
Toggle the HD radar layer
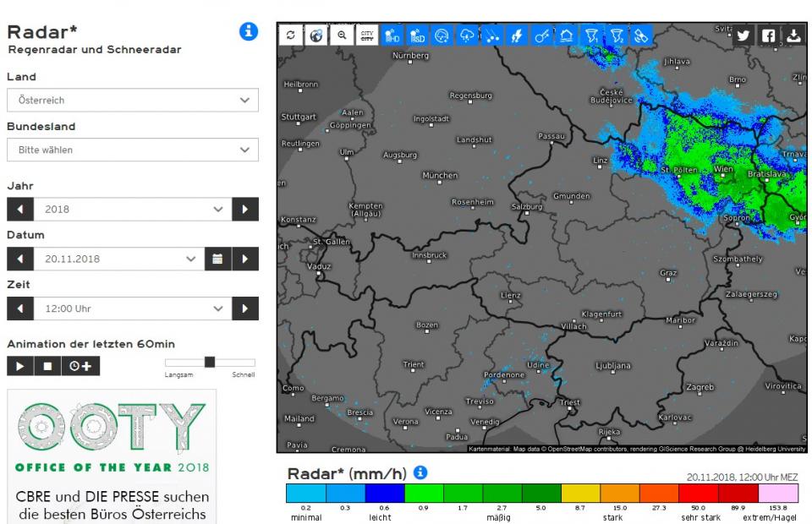click(x=392, y=35)
